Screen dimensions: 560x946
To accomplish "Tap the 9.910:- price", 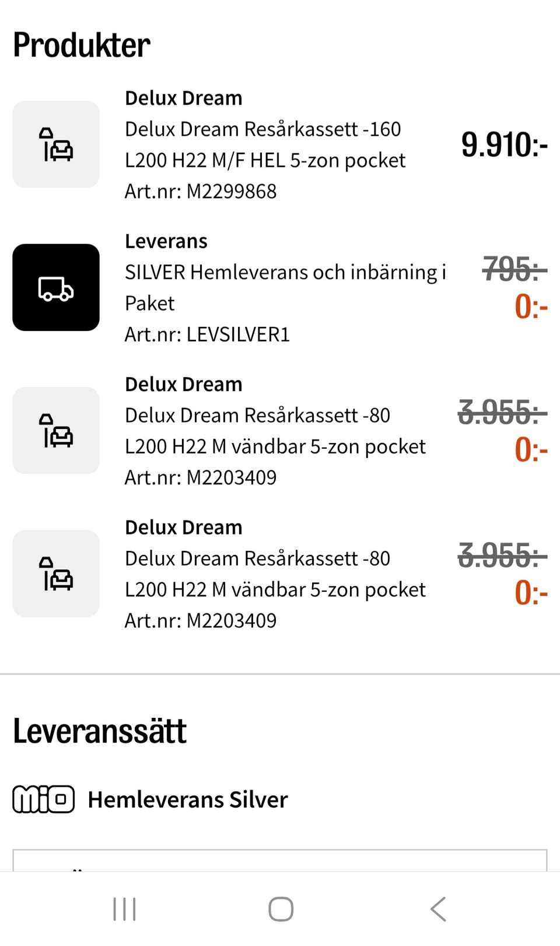I will [504, 145].
